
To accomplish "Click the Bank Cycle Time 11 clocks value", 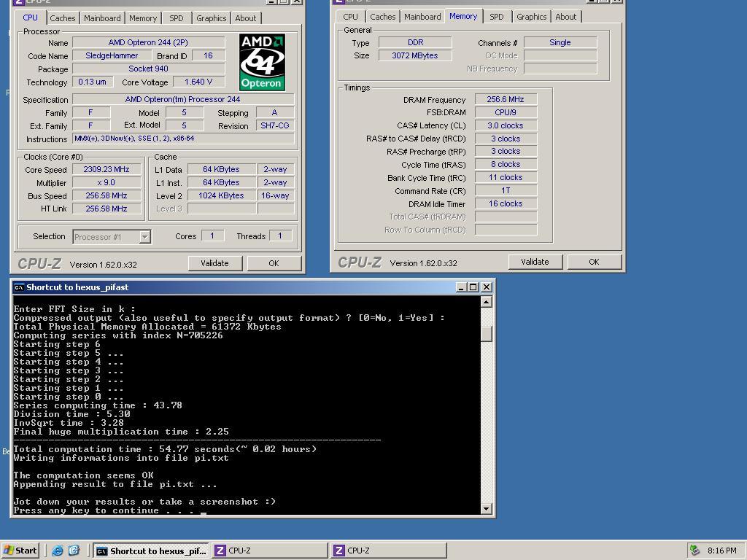I will [x=506, y=177].
